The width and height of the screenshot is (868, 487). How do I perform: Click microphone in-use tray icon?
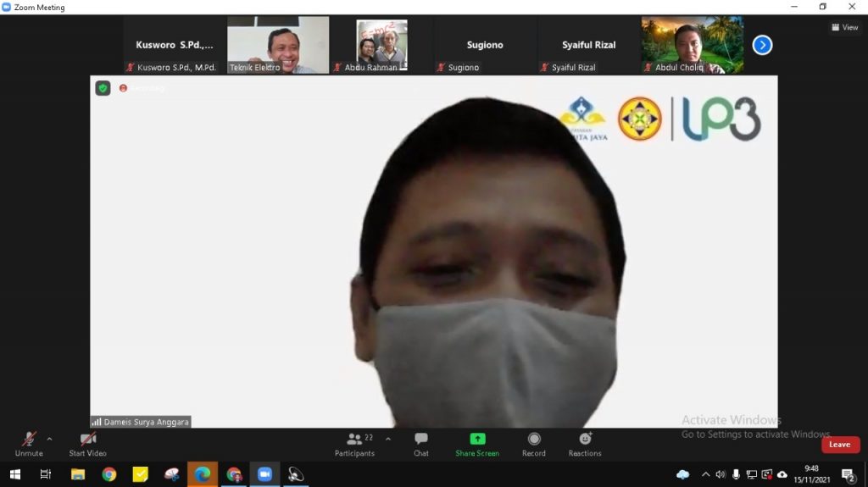pos(736,474)
